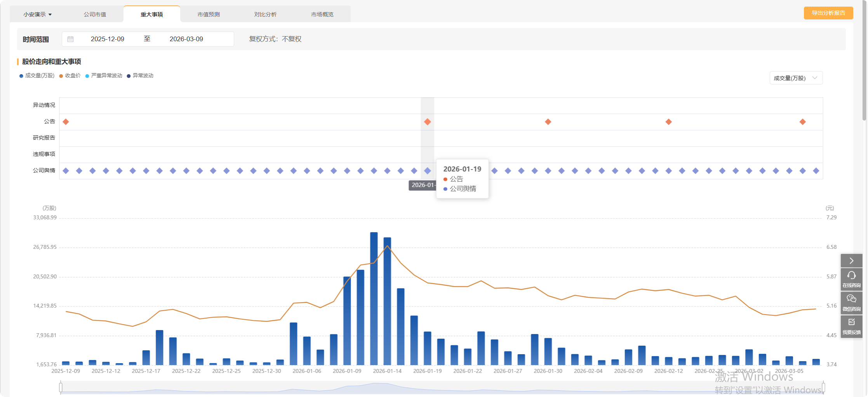Click the calendar icon in date range
Screen dimensions: 868x397
click(70, 39)
